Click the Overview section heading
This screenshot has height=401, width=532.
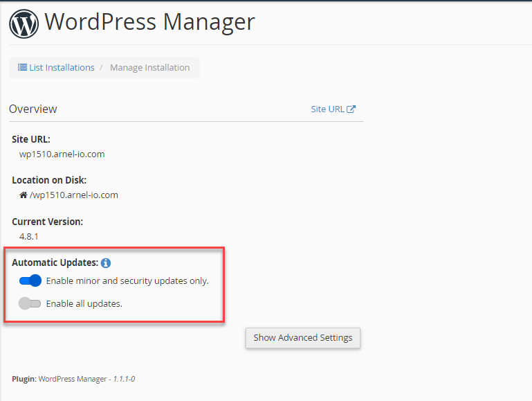(33, 109)
